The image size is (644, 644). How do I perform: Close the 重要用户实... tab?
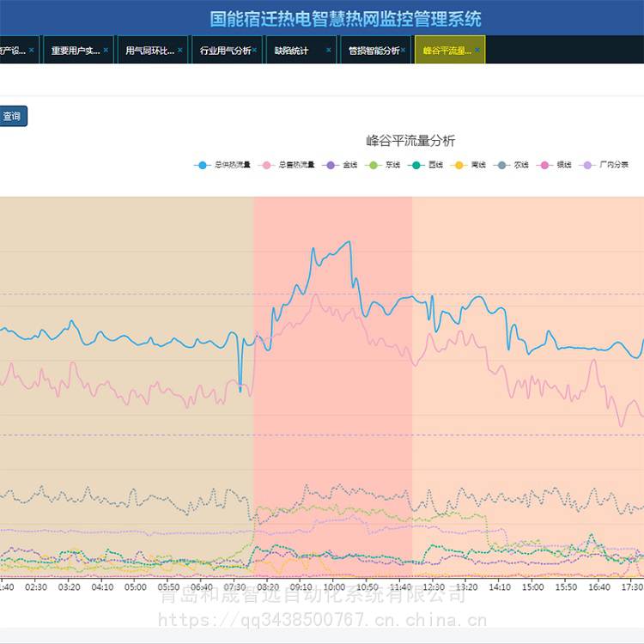tap(106, 50)
